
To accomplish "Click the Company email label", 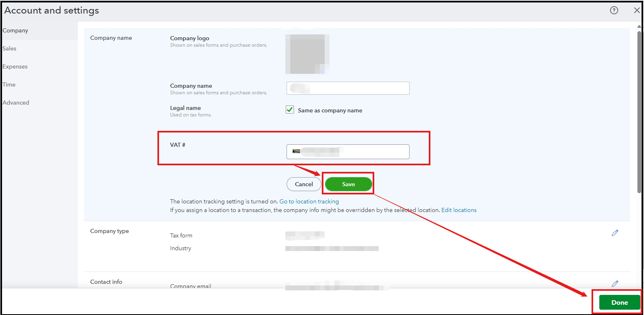I will pyautogui.click(x=191, y=286).
